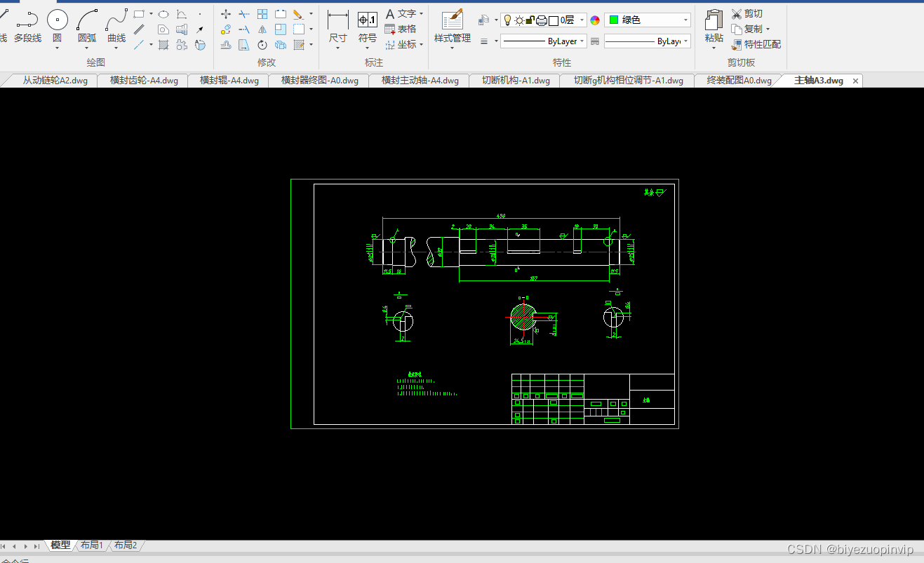
Task: Click the linetype icon beside the red ByLayer
Action: 595,41
